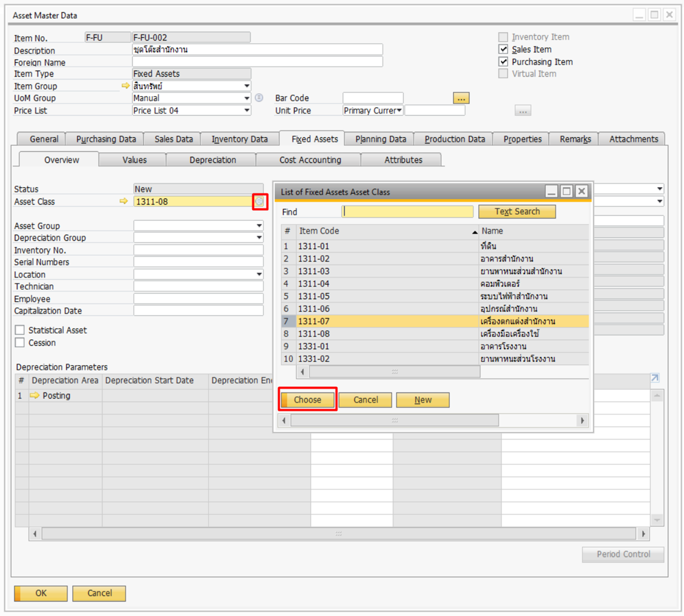Viewport: 684px width, 616px height.
Task: Enable the Statistical Asset checkbox
Action: 20,330
